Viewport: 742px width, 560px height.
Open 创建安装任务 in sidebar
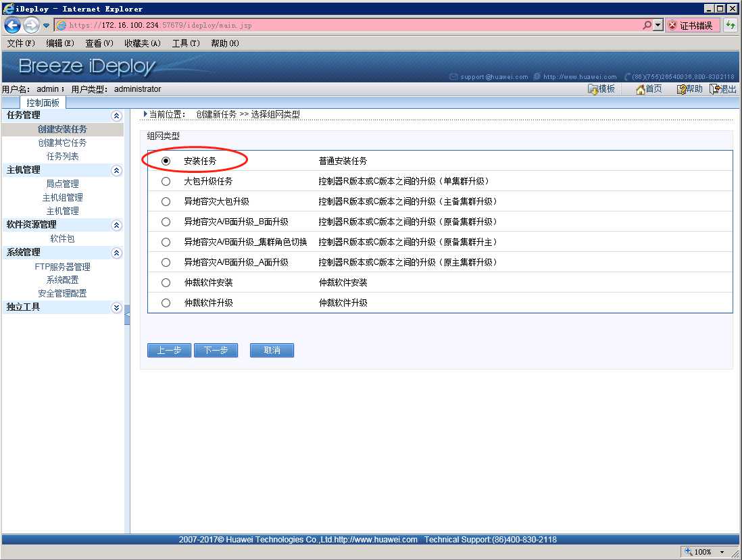pyautogui.click(x=62, y=129)
